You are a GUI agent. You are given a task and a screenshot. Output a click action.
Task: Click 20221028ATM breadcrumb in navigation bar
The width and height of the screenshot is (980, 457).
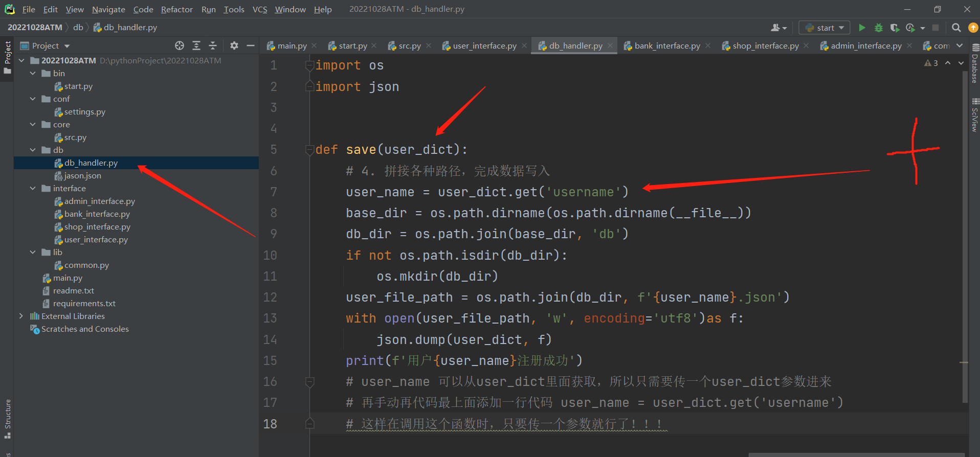coord(35,27)
